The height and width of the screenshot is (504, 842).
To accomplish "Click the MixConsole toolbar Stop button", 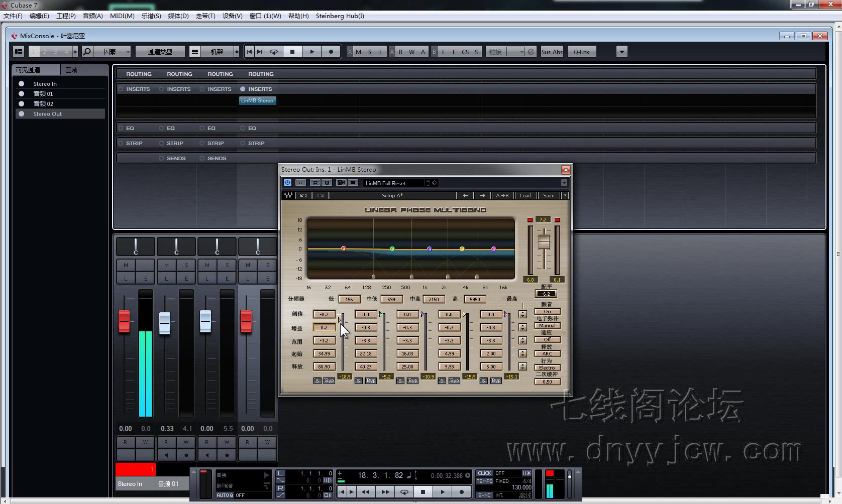I will coord(292,52).
